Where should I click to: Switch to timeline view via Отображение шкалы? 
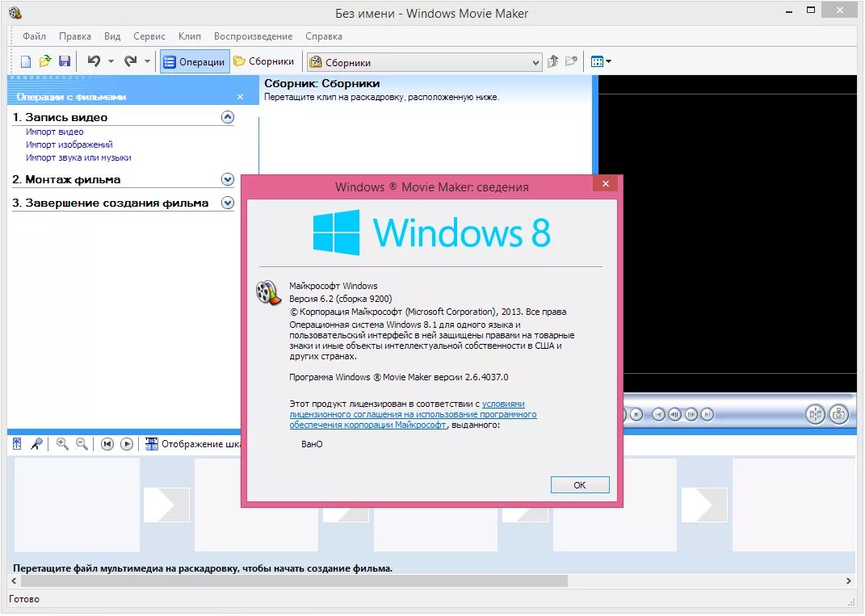pyautogui.click(x=193, y=444)
